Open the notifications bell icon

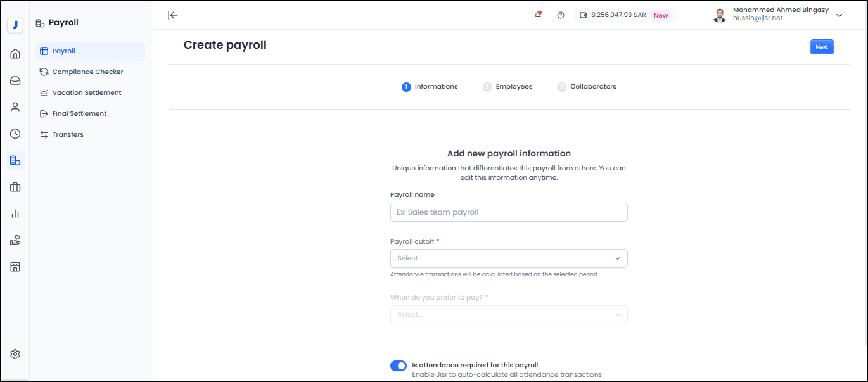click(537, 15)
